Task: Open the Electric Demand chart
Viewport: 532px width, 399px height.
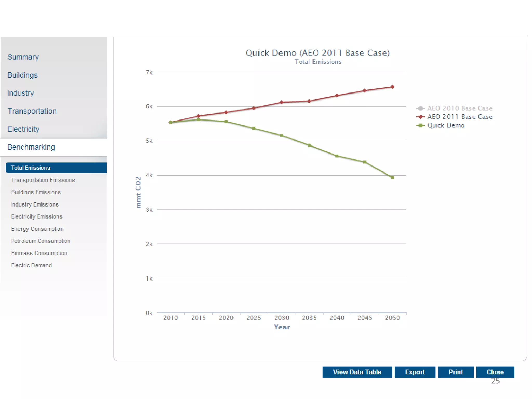Action: [31, 265]
